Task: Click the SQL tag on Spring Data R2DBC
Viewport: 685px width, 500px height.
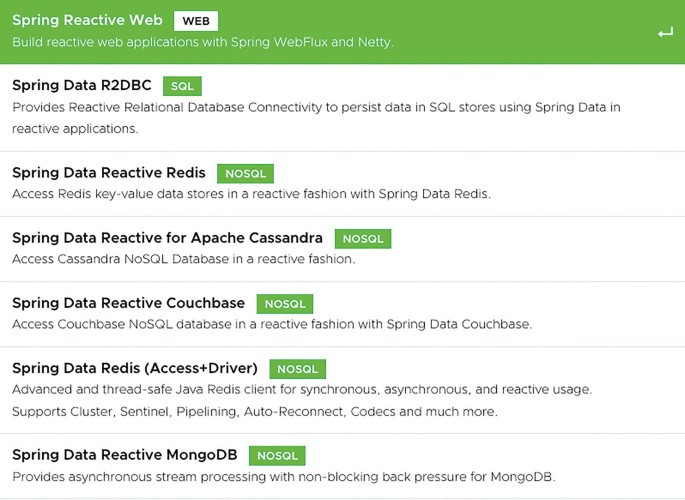Action: pyautogui.click(x=182, y=86)
